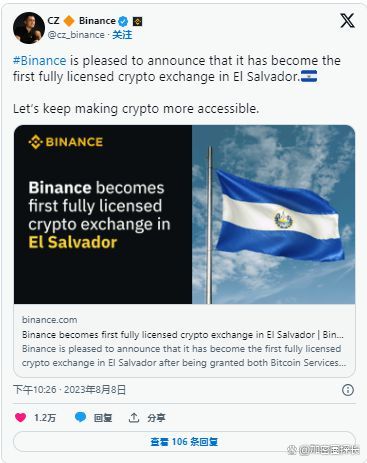Viewport: 367px width, 463px height.
Task: Like the tweet with heart icon
Action: pos(20,417)
